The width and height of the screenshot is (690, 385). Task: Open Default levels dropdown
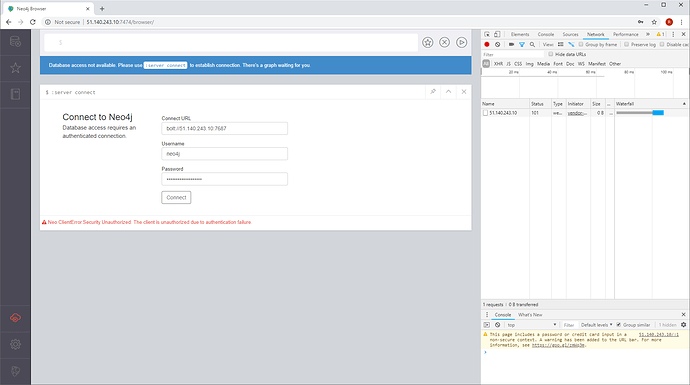tap(596, 325)
